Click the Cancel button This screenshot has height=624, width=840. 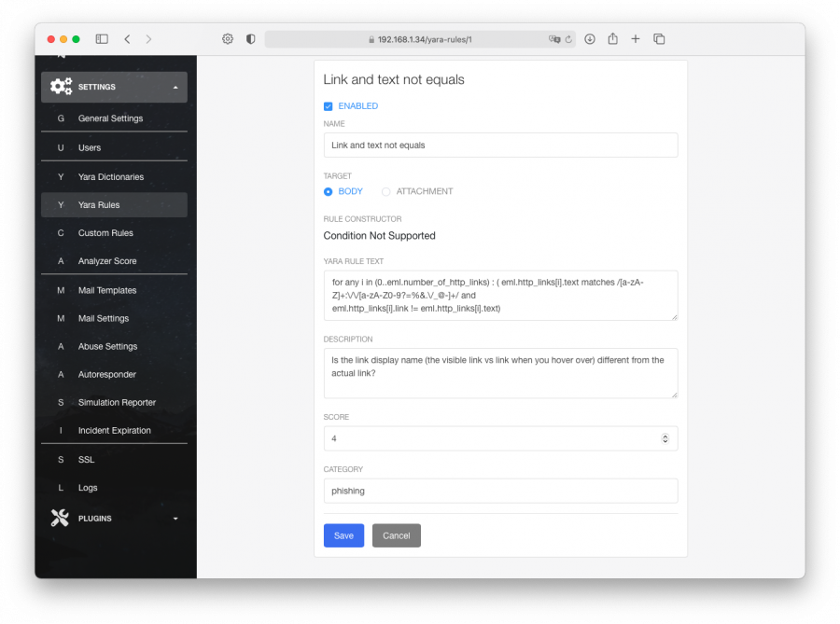[x=397, y=535]
